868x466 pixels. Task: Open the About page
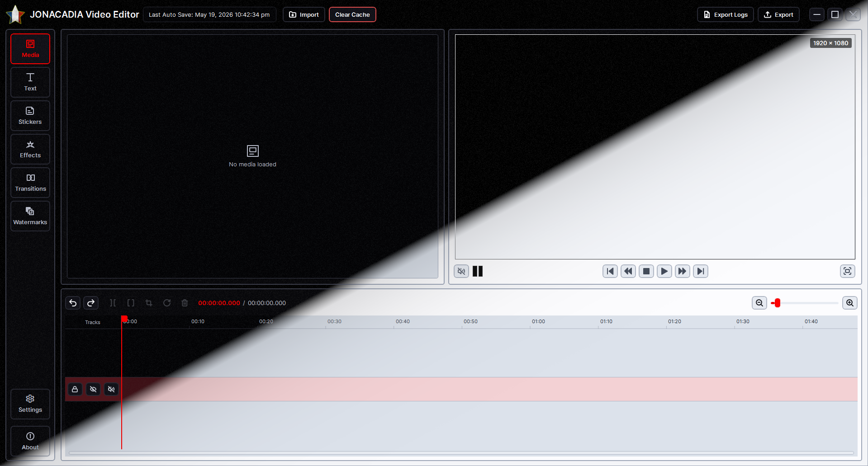(30, 441)
